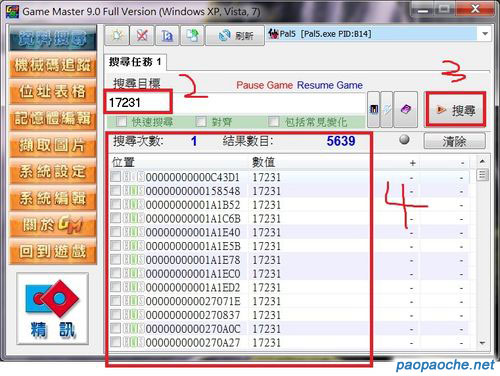Toggle the 快速搜尋 checkbox
Viewport: 500px width, 376px height.
(x=121, y=122)
